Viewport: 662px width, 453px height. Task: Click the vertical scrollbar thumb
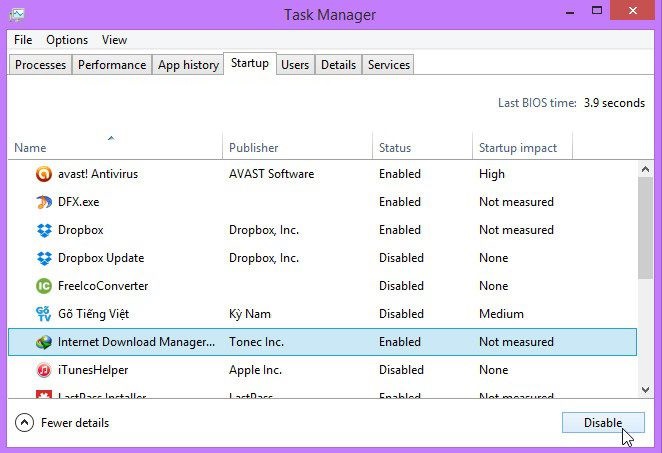click(645, 228)
